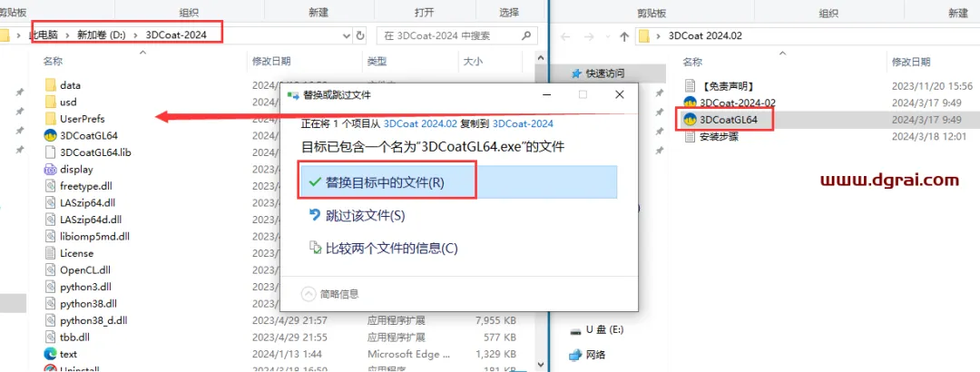
Task: Select the UserPrefs folder icon
Action: pos(51,119)
